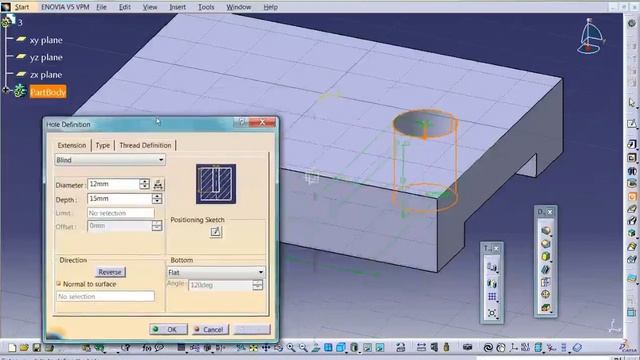Click the Reverse direction button
Image resolution: width=640 pixels, height=360 pixels.
click(110, 272)
